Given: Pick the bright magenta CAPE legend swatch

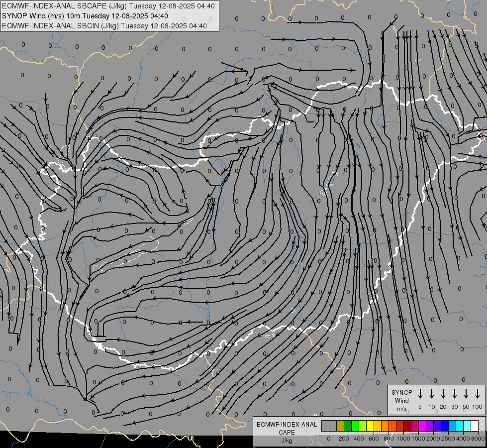Looking at the screenshot, I should pyautogui.click(x=422, y=426).
